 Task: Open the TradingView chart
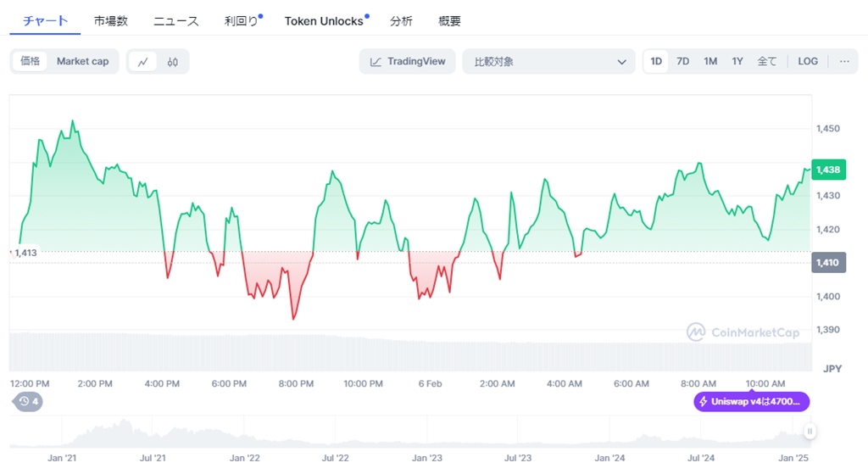408,61
